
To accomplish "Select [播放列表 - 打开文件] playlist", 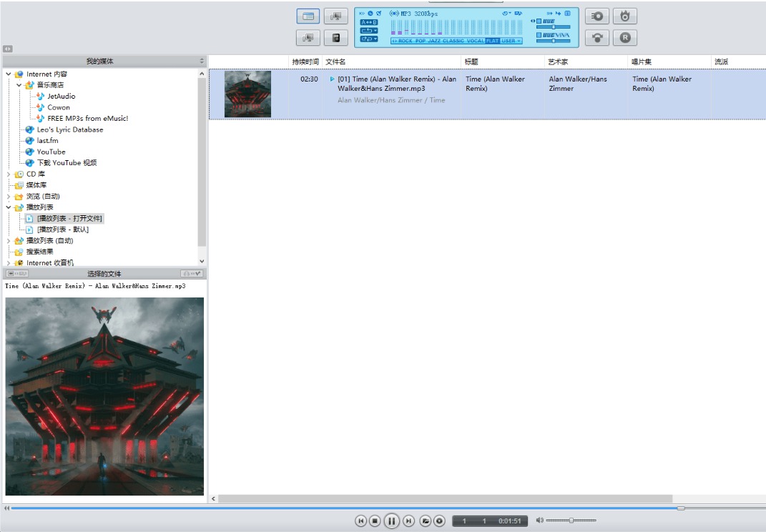I will coord(69,218).
